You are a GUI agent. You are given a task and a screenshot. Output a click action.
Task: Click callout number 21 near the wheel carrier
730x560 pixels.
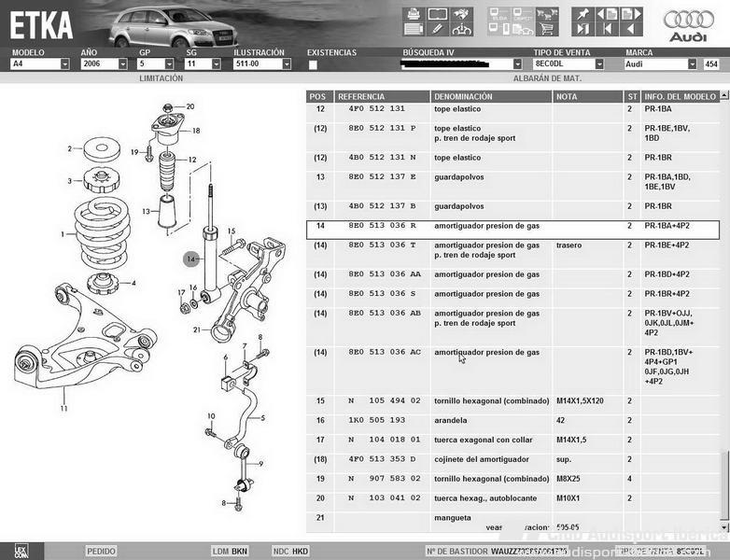pyautogui.click(x=197, y=329)
